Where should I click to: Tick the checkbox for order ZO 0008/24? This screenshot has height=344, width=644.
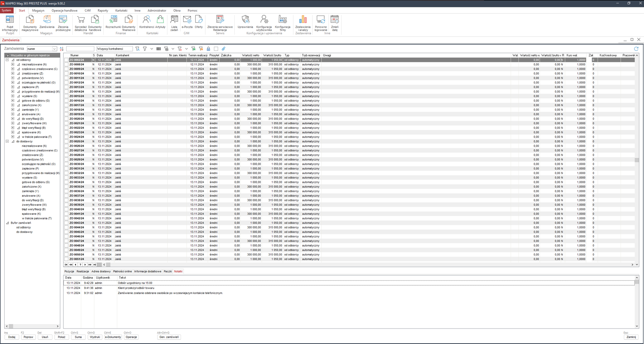66,65
